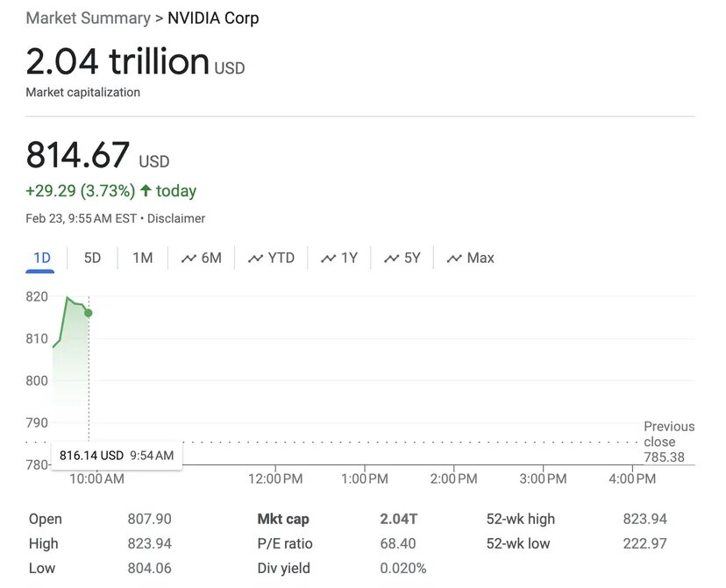726x588 pixels.
Task: Open the 1M chart range
Action: click(x=142, y=258)
